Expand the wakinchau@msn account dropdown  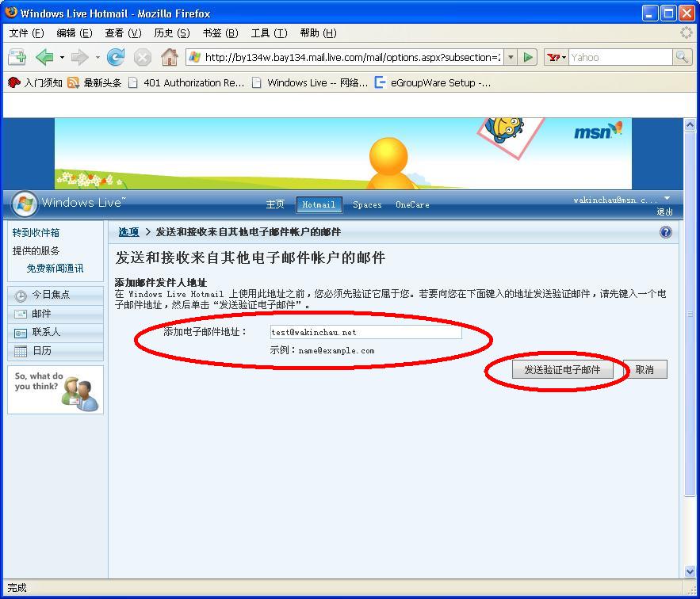[667, 199]
